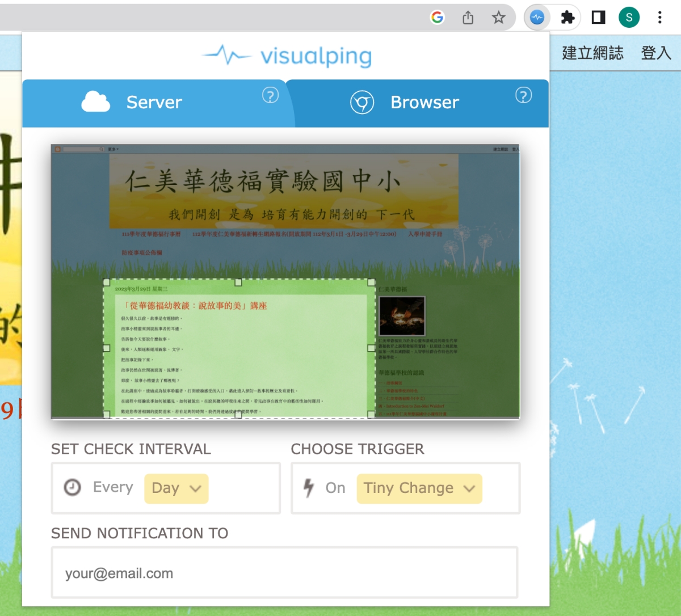The height and width of the screenshot is (616, 681).
Task: Switch to the Browser tab
Action: 424,103
